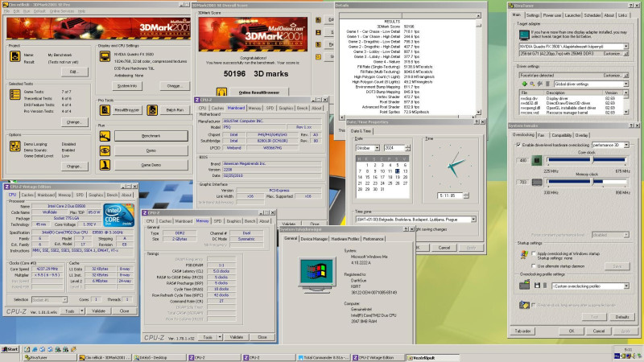Click the green plus icon in RivaTuner driver settings

point(525,84)
